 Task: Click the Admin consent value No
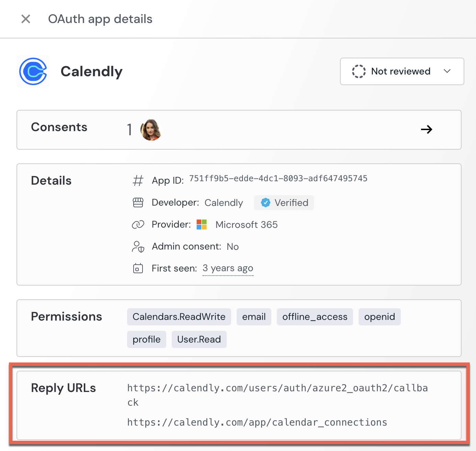pos(233,246)
